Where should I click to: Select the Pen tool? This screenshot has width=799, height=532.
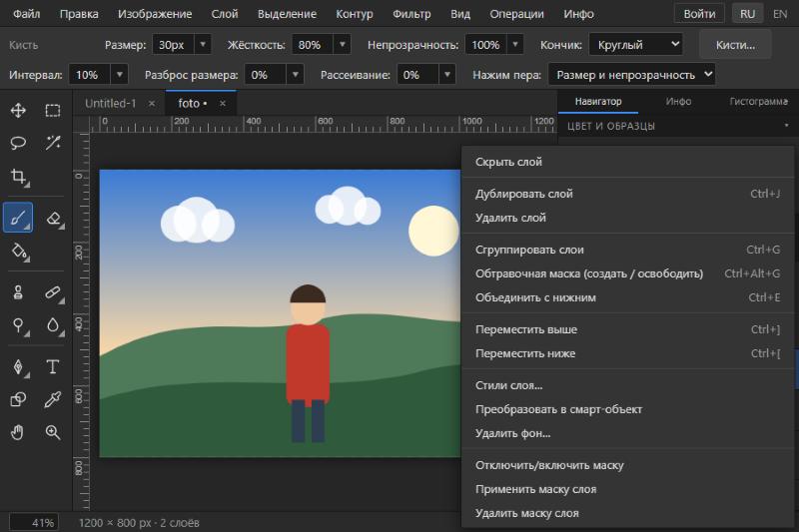18,366
